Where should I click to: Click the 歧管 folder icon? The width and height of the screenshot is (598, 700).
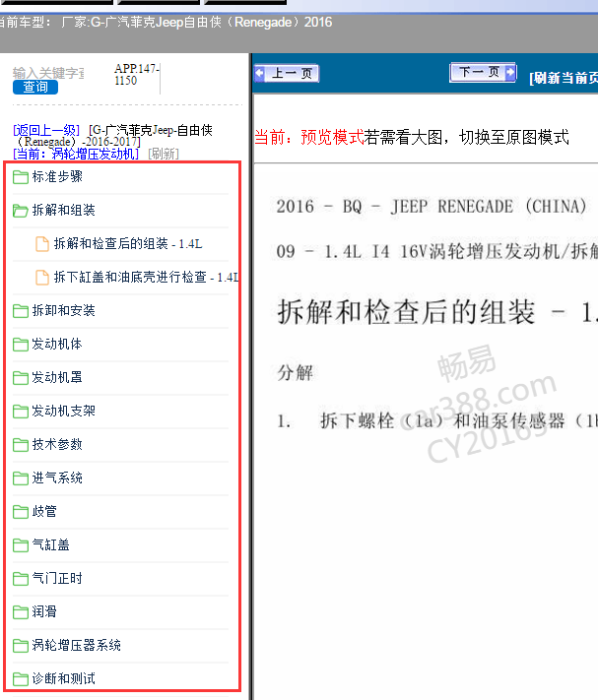pos(20,512)
